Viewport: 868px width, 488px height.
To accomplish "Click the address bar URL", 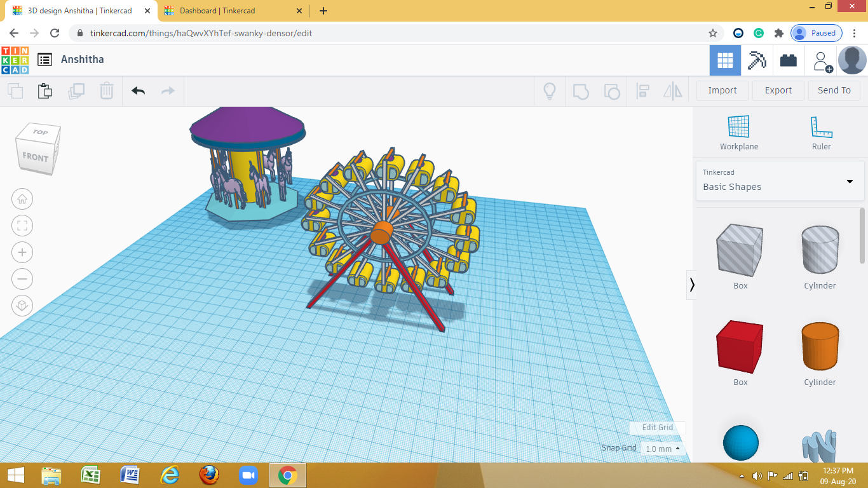I will click(x=201, y=33).
